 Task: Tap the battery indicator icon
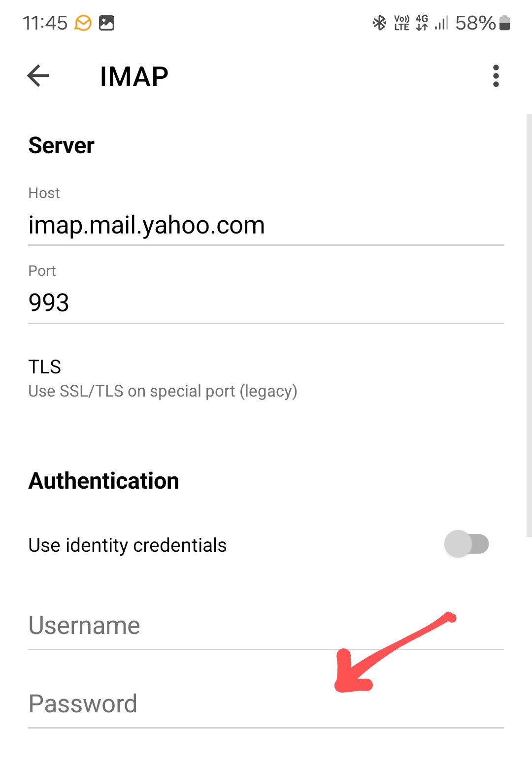tap(504, 23)
